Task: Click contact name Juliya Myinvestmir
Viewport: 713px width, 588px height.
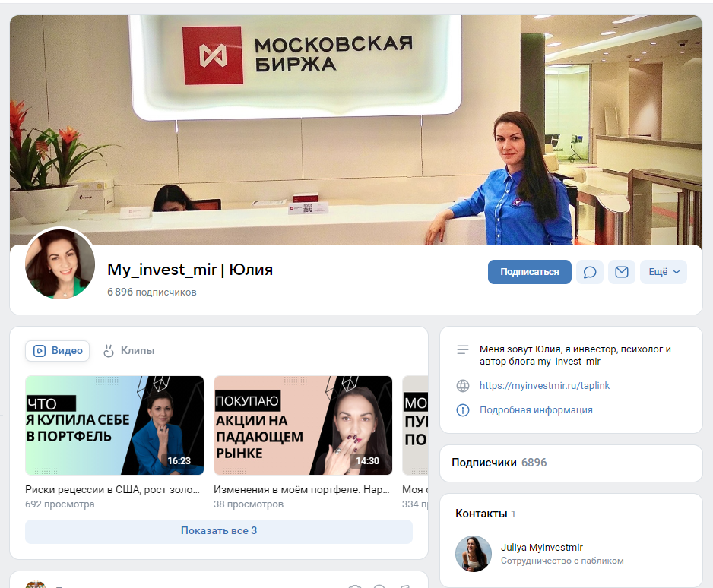Action: pos(542,548)
